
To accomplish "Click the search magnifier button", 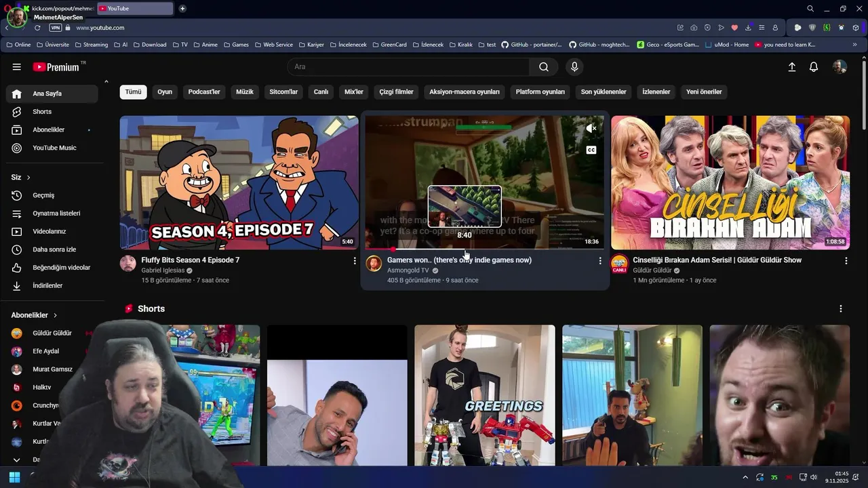I will click(x=544, y=67).
